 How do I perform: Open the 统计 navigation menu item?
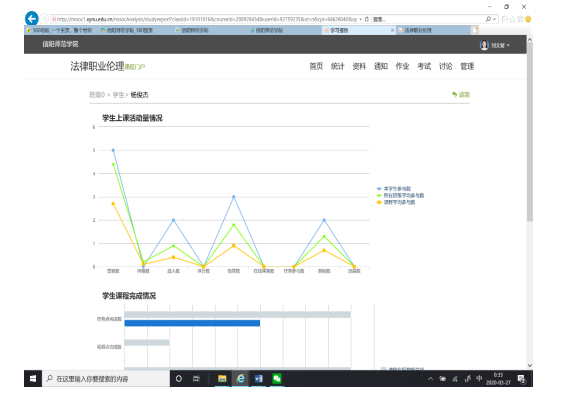[x=337, y=66]
